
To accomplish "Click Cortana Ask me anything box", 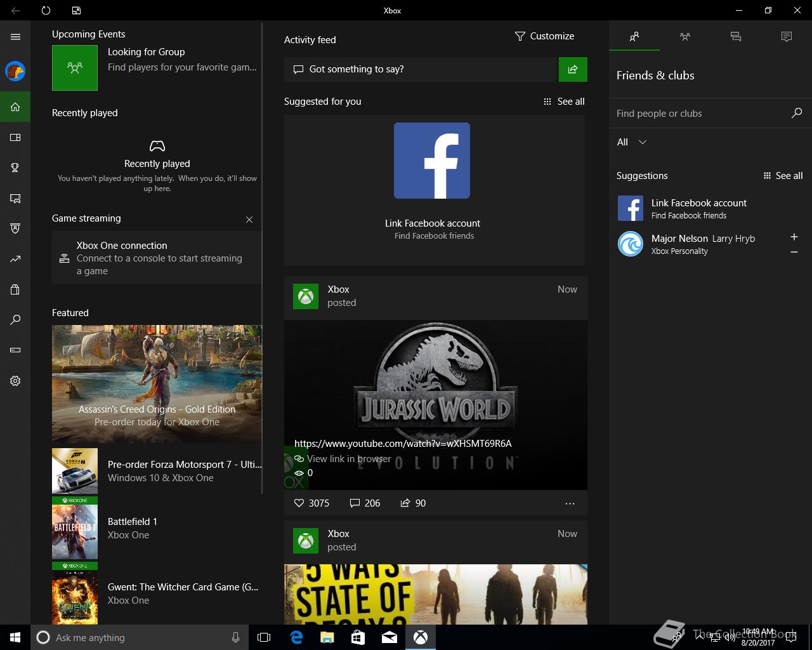I will (140, 637).
